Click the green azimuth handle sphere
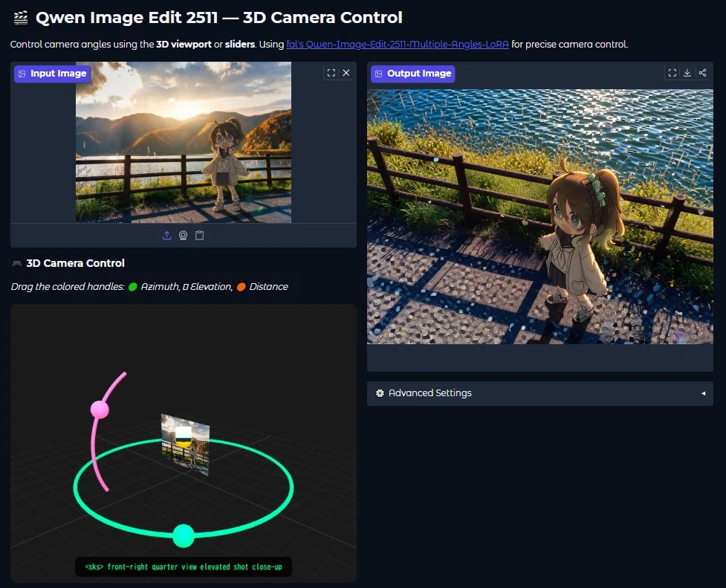The width and height of the screenshot is (726, 588). 184,536
